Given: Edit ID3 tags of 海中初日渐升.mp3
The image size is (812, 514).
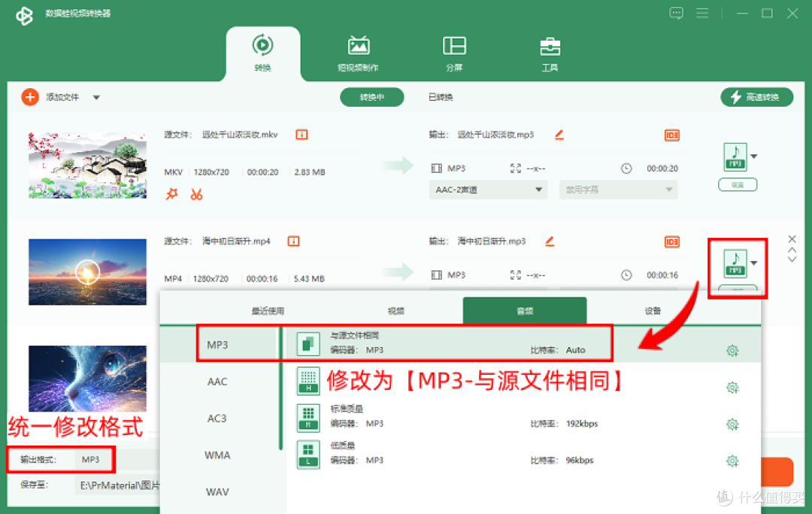Looking at the screenshot, I should coord(671,242).
